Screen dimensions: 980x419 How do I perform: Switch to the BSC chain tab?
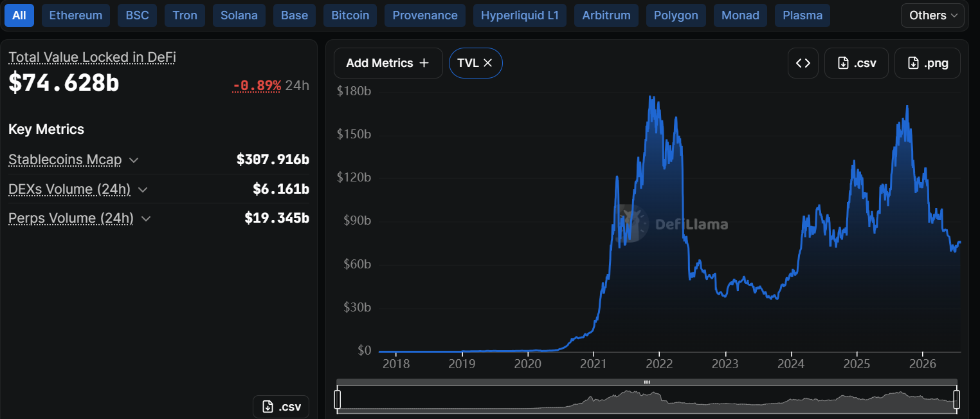pos(137,15)
